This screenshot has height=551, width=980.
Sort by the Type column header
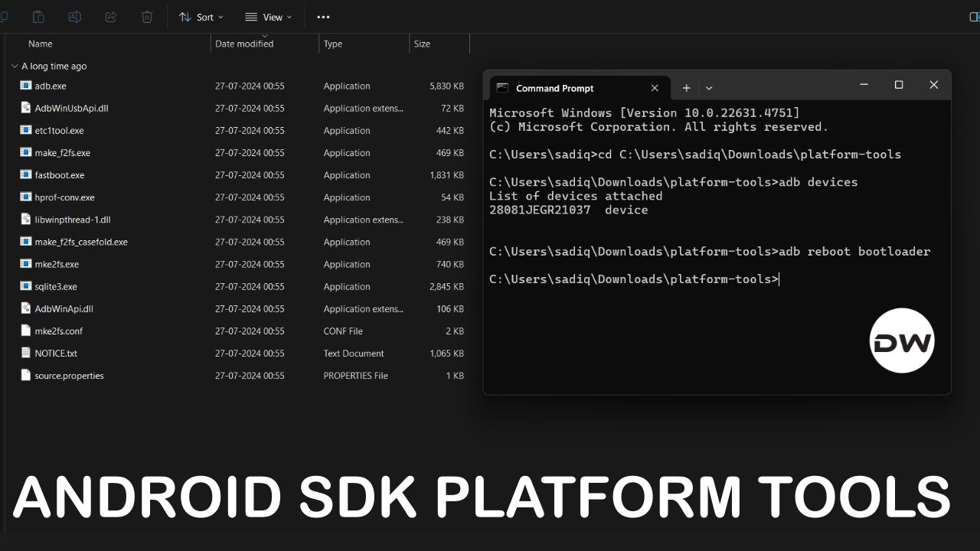333,44
